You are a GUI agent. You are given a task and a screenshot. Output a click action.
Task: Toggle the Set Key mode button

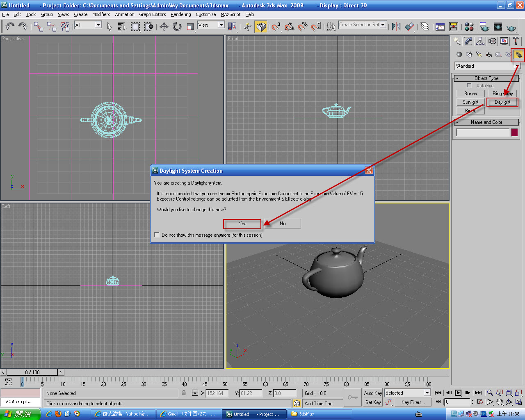point(373,402)
